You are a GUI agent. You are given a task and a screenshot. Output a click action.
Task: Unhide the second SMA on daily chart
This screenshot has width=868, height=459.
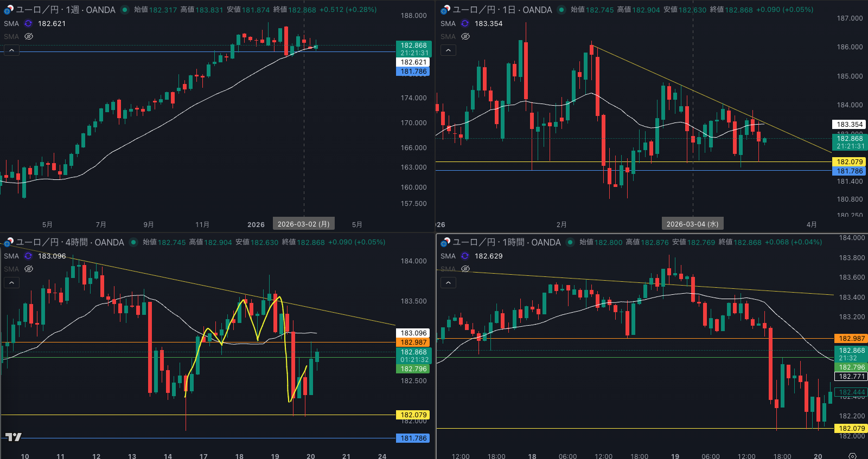[465, 36]
